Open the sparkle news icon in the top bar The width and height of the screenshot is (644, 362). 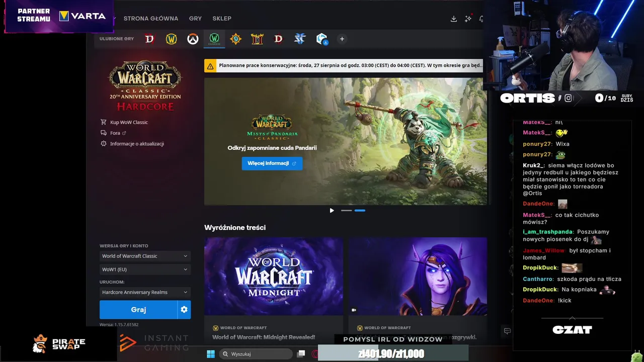coord(468,19)
